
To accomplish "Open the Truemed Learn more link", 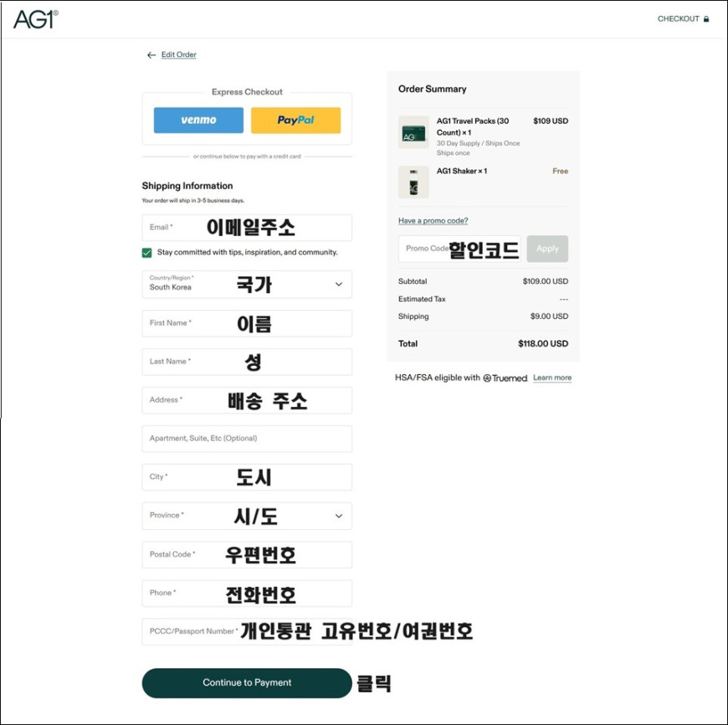I will [552, 378].
